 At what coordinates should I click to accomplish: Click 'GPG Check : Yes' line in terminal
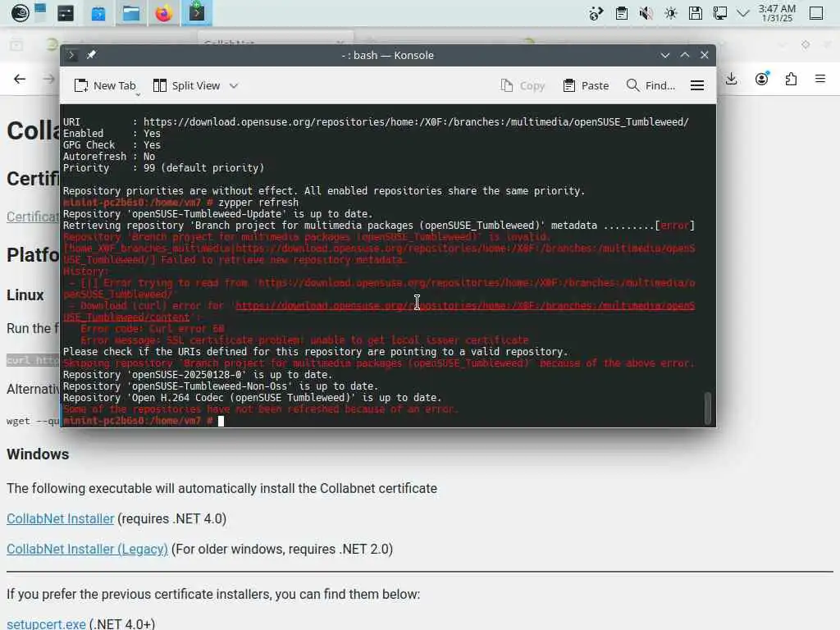112,145
